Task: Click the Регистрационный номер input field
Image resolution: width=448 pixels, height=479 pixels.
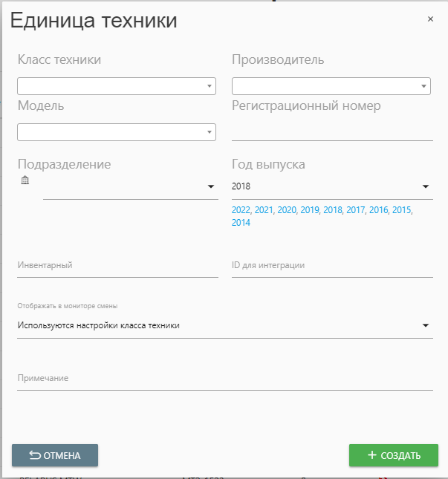Action: coord(332,131)
